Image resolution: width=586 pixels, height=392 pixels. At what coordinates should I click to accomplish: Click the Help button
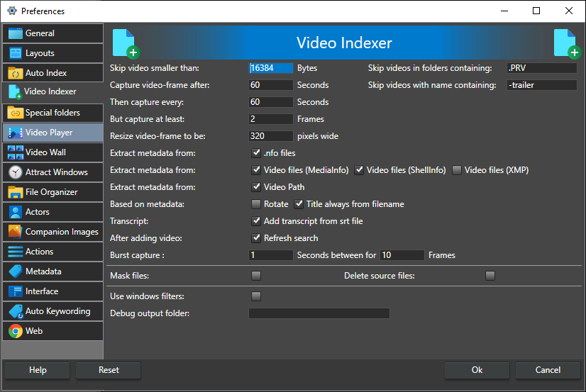[38, 370]
